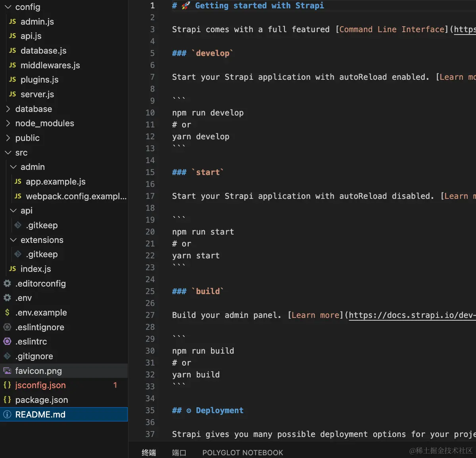This screenshot has width=476, height=458.
Task: Expand the node_modules folder
Action: [x=8, y=123]
